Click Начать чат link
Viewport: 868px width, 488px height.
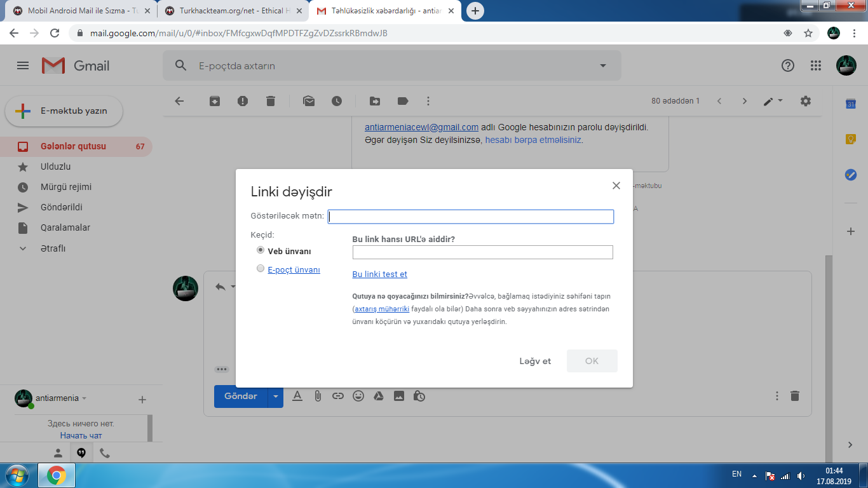[81, 435]
